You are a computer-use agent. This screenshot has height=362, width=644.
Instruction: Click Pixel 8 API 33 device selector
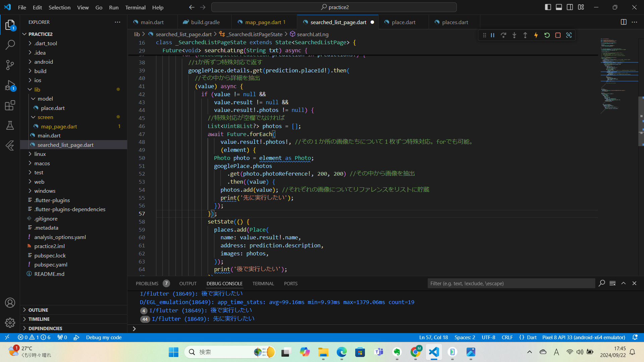pyautogui.click(x=584, y=338)
